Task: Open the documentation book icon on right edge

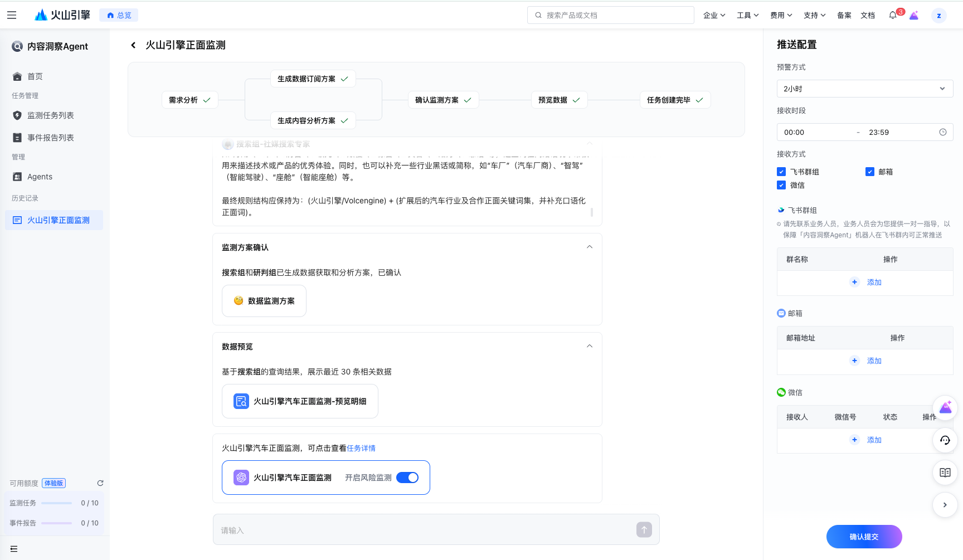Action: tap(945, 473)
